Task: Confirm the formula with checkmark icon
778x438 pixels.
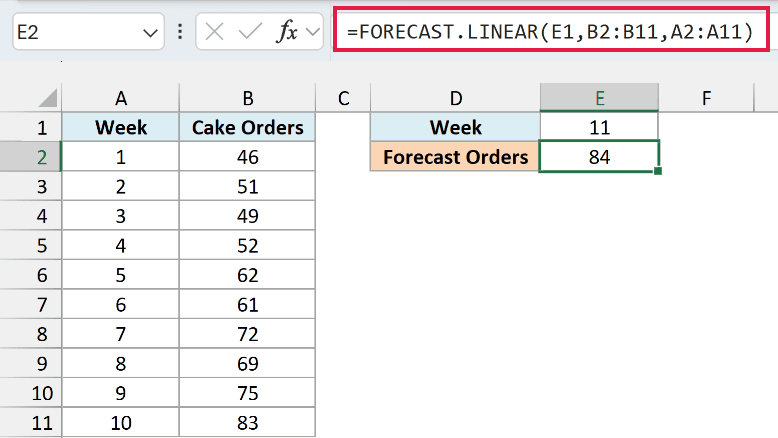Action: [x=250, y=32]
